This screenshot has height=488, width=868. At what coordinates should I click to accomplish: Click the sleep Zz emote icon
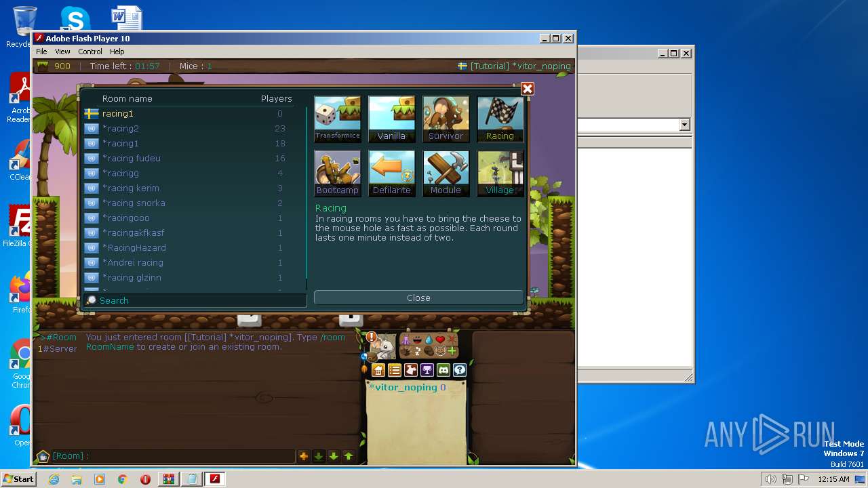coord(417,351)
